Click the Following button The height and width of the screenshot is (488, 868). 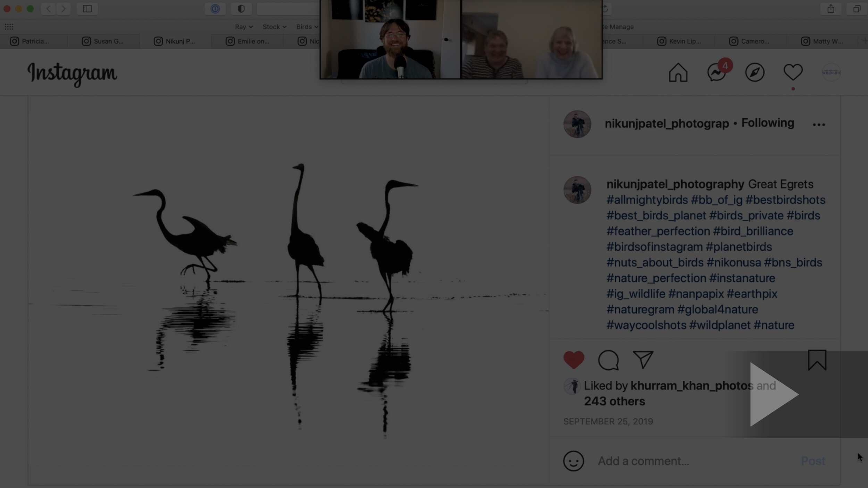768,123
